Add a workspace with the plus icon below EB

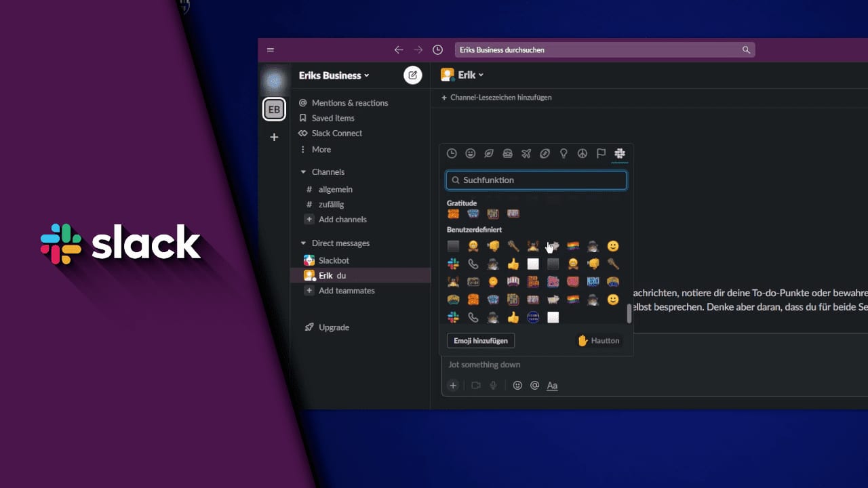pos(274,137)
